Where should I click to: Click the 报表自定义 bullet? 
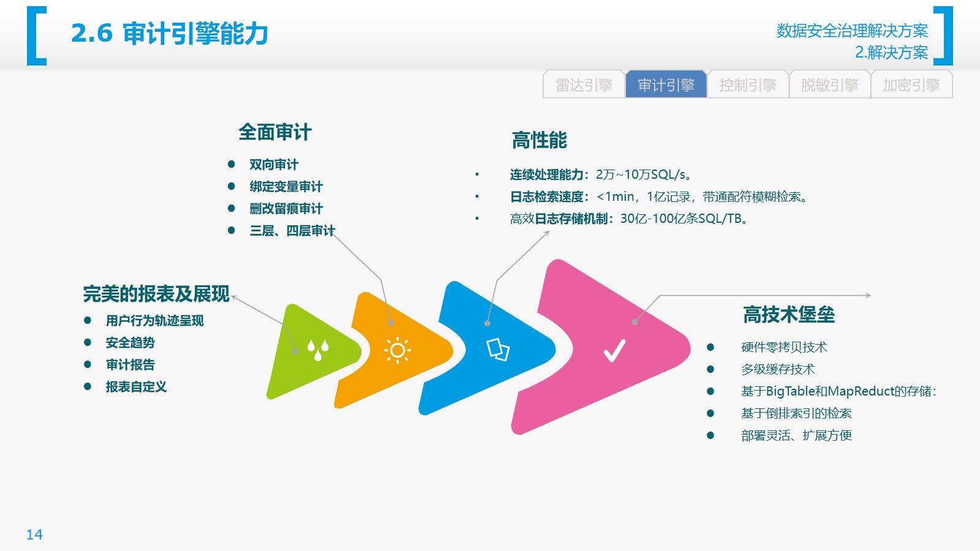(136, 387)
